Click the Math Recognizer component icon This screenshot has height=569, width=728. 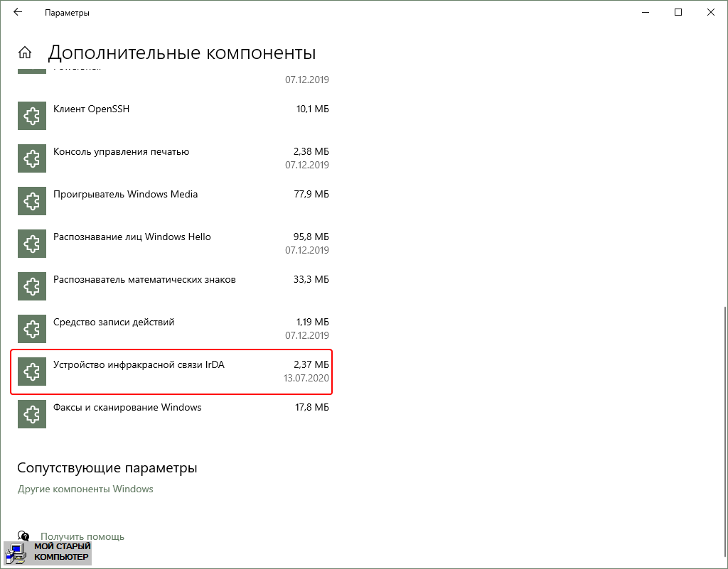click(x=31, y=286)
